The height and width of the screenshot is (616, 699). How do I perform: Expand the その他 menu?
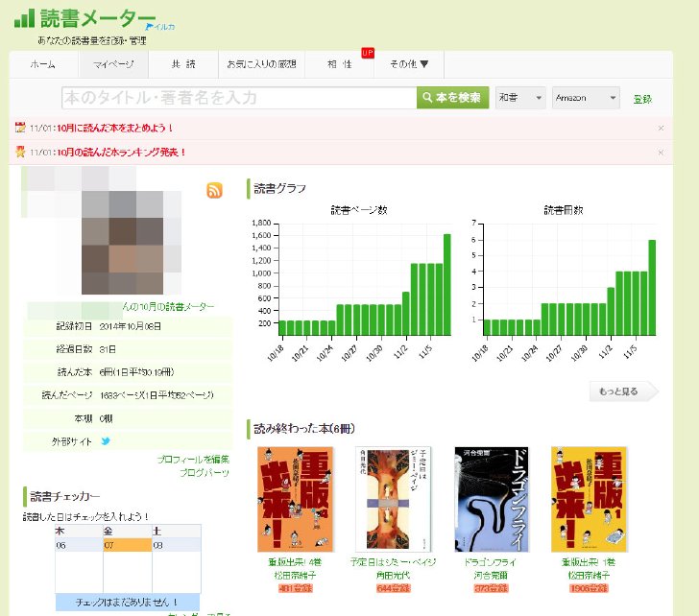pyautogui.click(x=409, y=64)
